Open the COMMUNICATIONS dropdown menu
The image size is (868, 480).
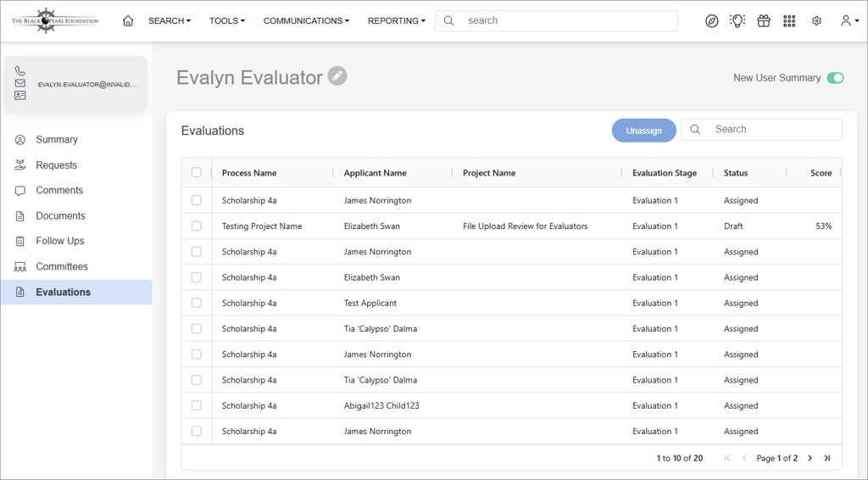[306, 21]
